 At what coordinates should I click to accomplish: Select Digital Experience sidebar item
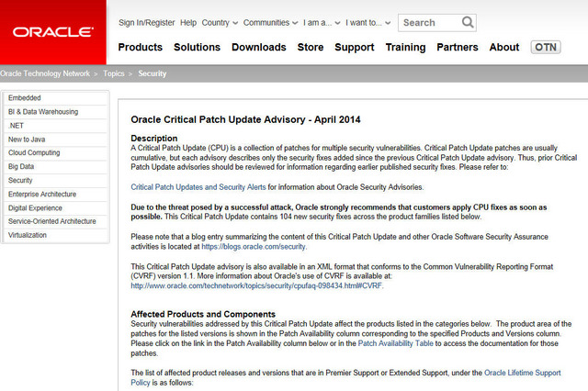pos(55,207)
